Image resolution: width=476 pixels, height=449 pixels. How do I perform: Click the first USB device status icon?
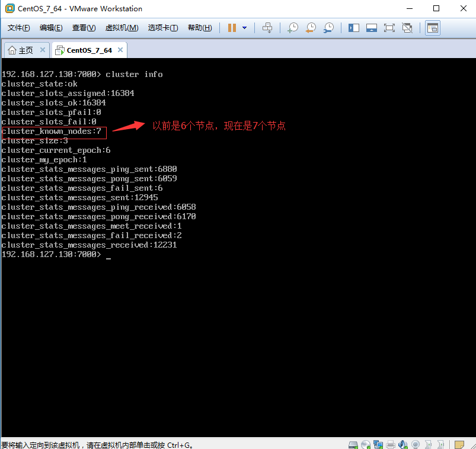point(429,445)
